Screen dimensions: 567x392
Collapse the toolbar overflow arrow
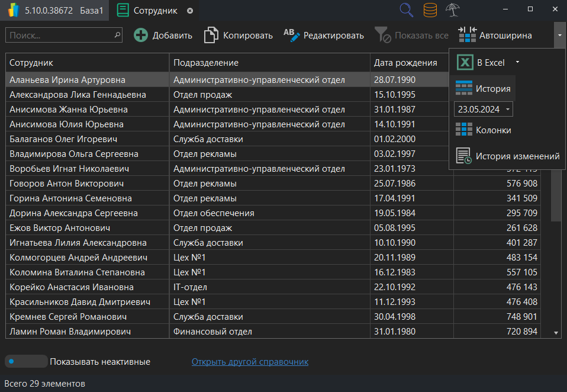pos(560,36)
